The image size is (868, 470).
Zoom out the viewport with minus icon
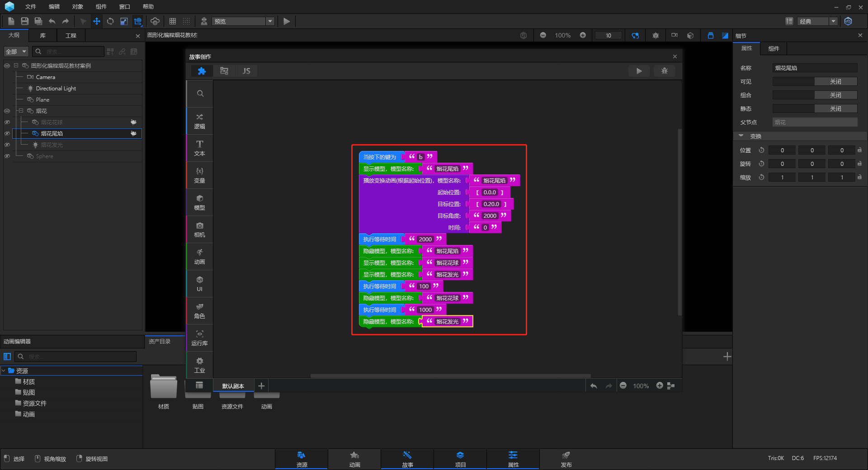point(543,35)
